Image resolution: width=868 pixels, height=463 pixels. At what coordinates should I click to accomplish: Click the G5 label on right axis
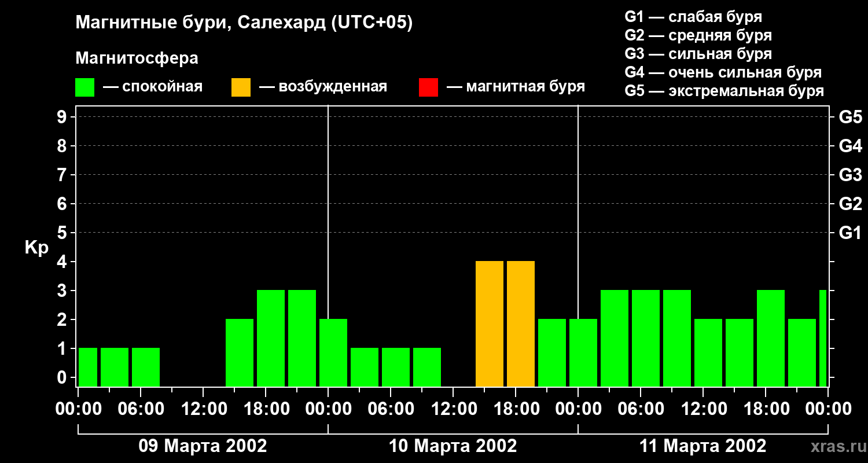click(x=850, y=117)
